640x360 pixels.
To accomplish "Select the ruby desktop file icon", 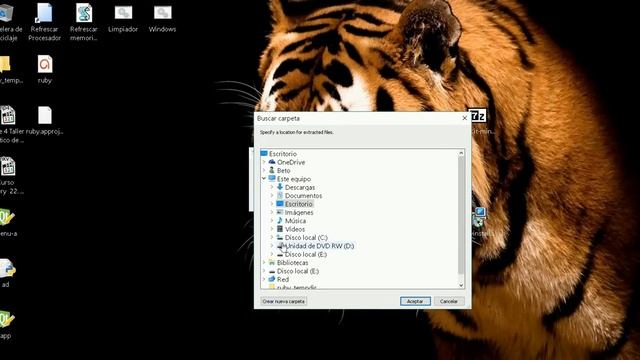I will 45,69.
